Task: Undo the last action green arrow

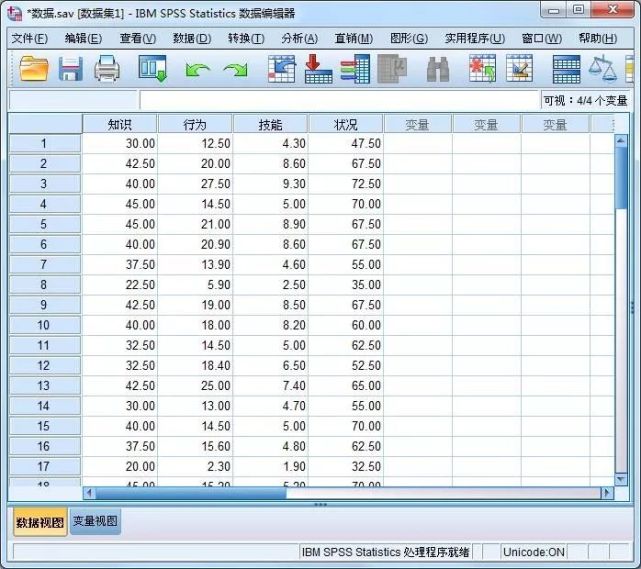Action: point(197,69)
